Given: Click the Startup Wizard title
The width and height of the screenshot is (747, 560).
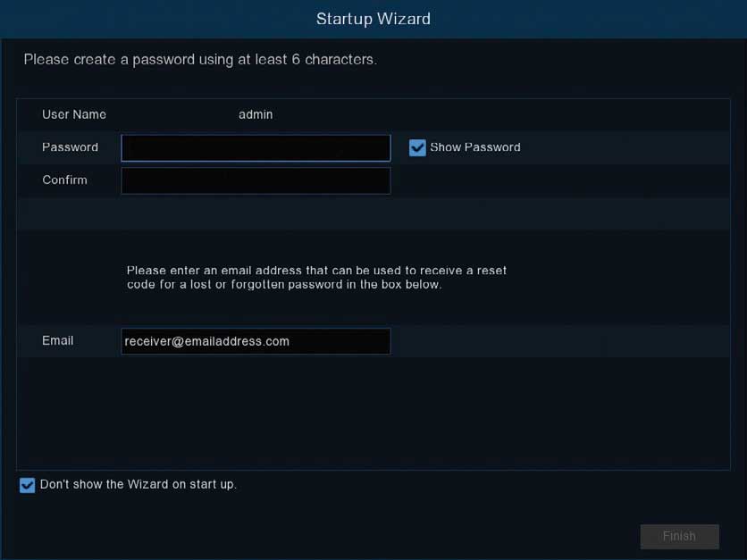Looking at the screenshot, I should [373, 19].
